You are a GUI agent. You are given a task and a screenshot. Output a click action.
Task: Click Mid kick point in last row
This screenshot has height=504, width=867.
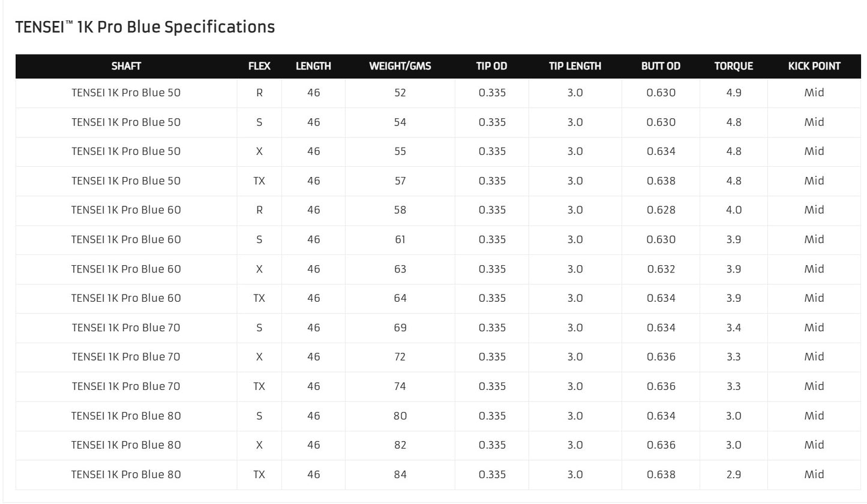coord(814,475)
